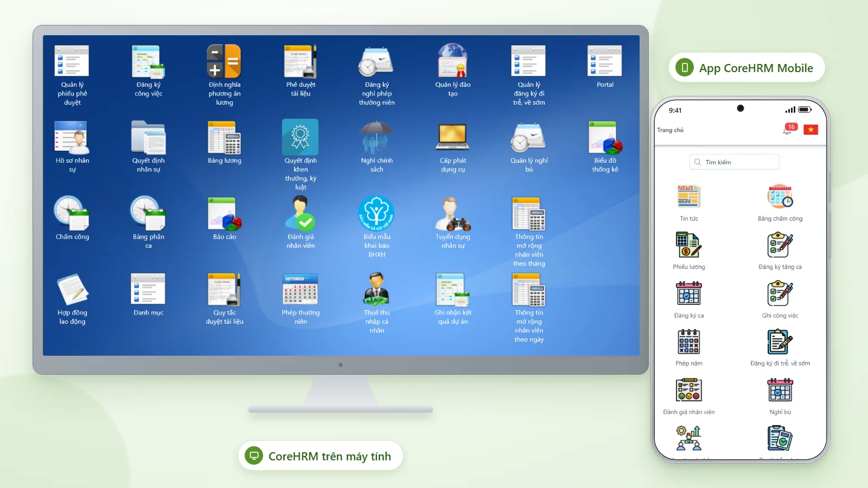Open Hợp đồng lao động icon

click(x=72, y=289)
